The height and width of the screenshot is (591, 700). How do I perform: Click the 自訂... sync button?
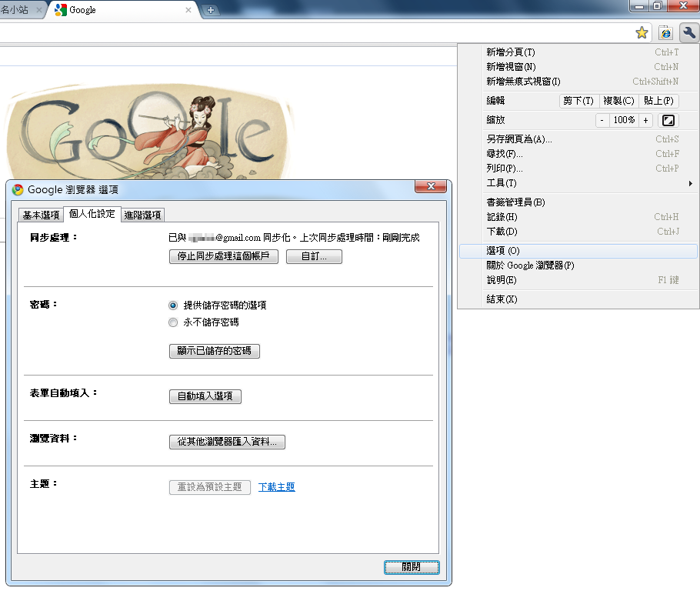pyautogui.click(x=315, y=256)
